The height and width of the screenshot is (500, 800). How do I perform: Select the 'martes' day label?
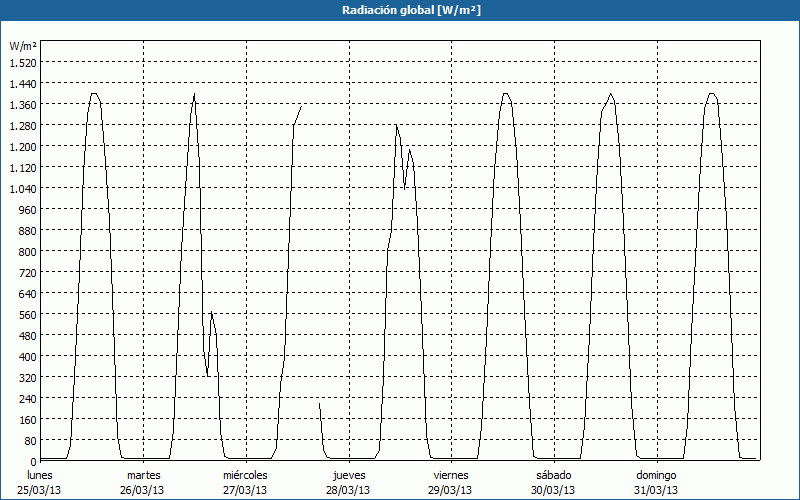point(143,475)
